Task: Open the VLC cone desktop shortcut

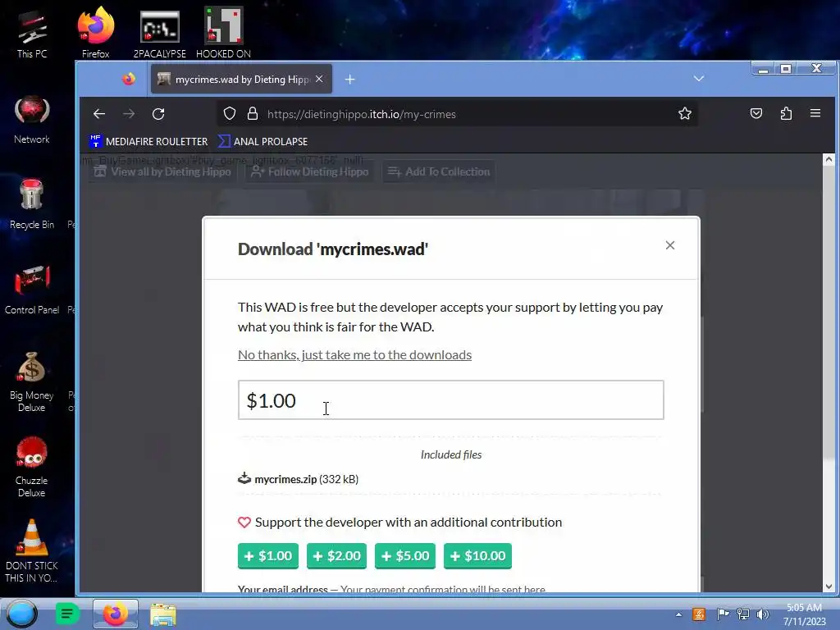Action: click(x=32, y=552)
